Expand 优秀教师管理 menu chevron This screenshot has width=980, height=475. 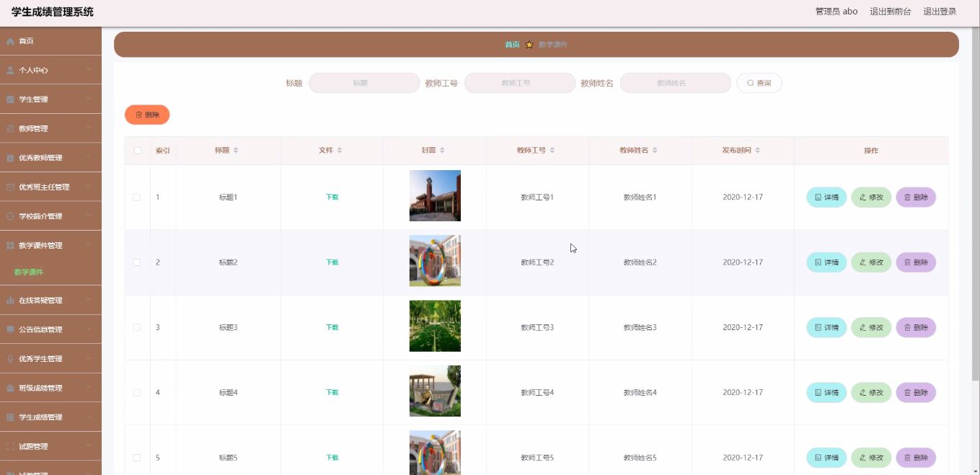88,158
